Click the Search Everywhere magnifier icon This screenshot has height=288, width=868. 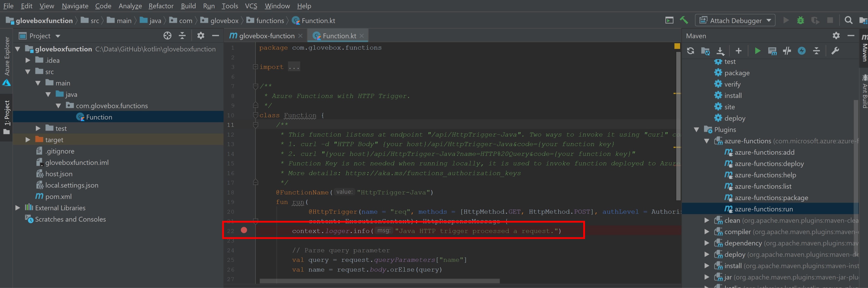tap(848, 20)
